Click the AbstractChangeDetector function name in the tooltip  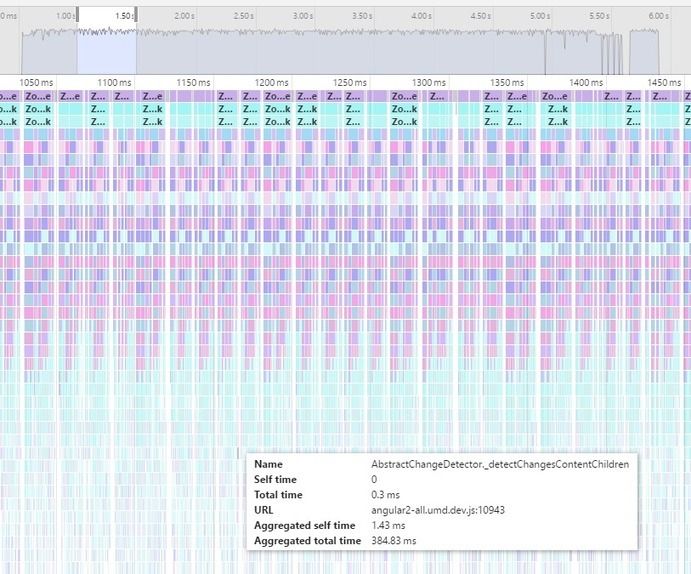pyautogui.click(x=500, y=464)
